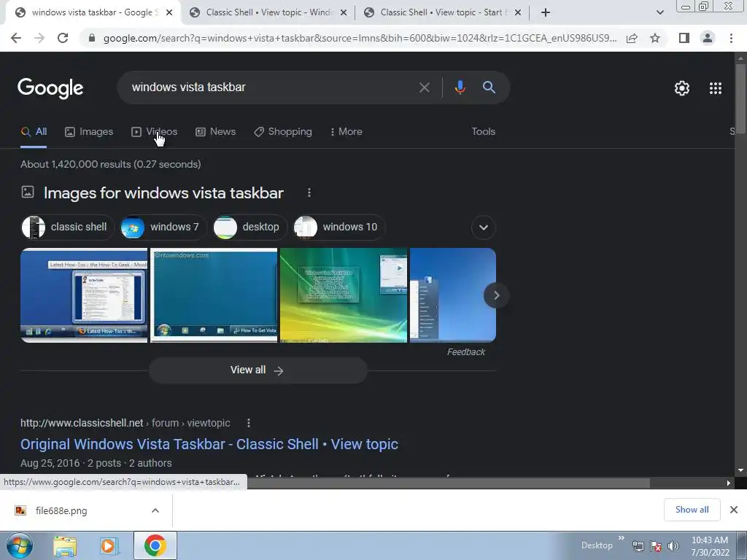Click Show all downloads
This screenshot has width=747, height=560.
coord(692,510)
